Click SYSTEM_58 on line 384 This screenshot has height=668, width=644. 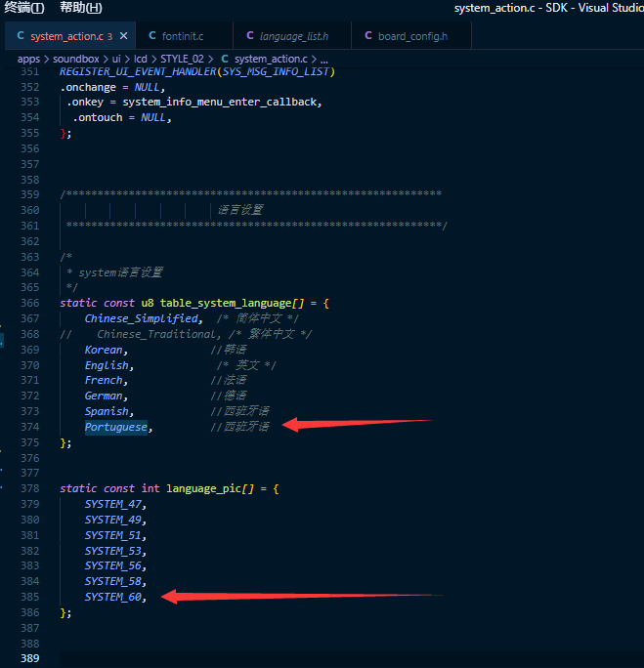point(113,581)
